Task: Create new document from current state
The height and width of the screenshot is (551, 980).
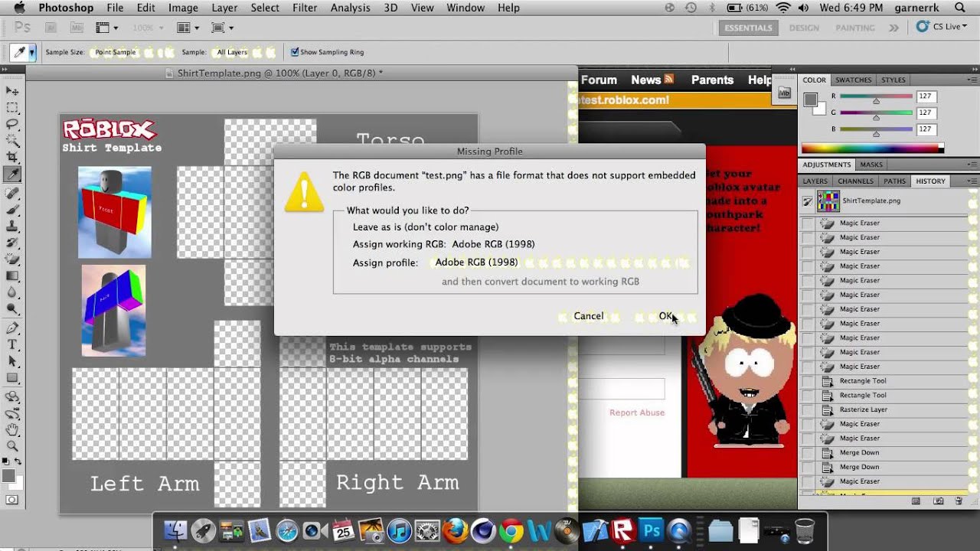Action: [x=916, y=501]
